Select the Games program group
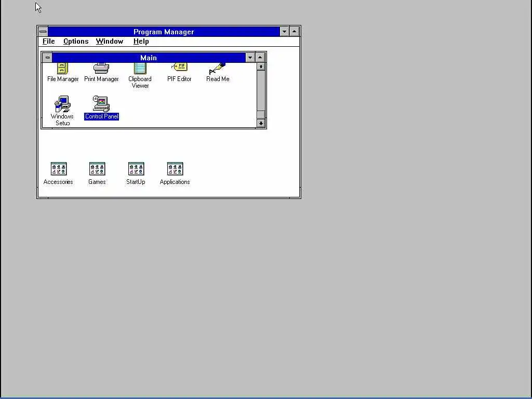 [x=97, y=174]
